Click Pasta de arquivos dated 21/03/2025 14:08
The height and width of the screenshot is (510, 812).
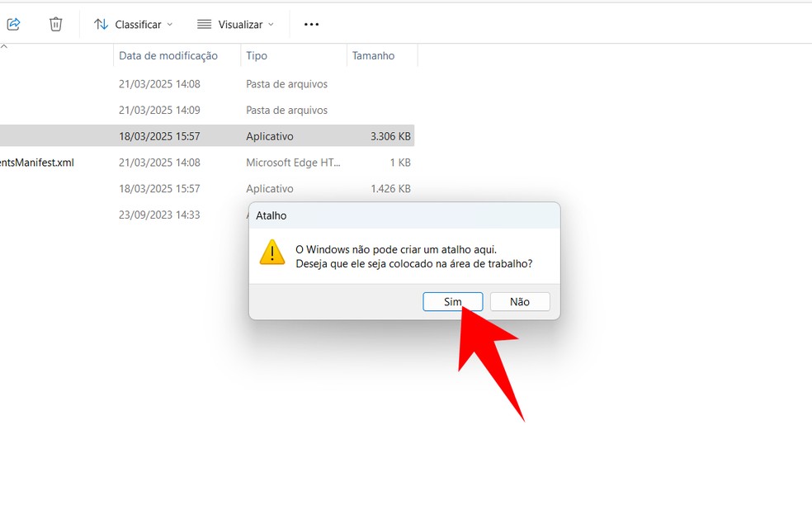click(286, 84)
